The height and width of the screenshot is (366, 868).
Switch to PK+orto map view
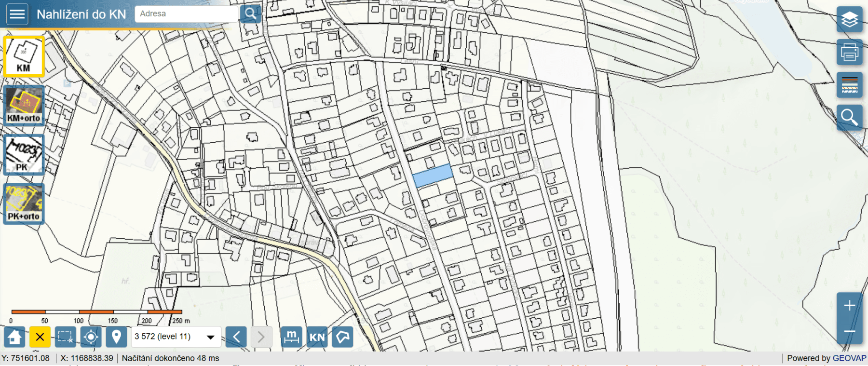[24, 203]
